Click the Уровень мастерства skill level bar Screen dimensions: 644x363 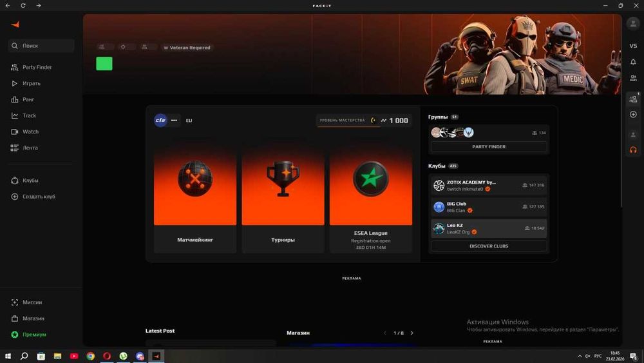click(348, 121)
